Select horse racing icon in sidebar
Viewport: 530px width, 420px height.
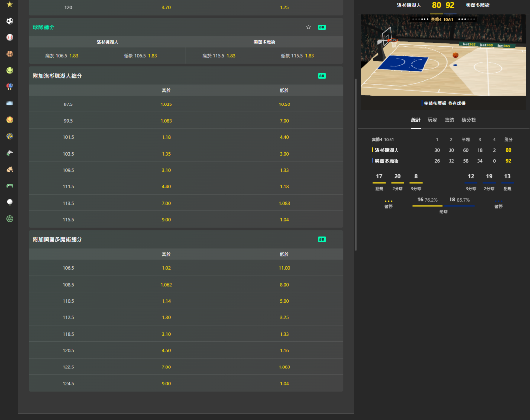(10, 169)
